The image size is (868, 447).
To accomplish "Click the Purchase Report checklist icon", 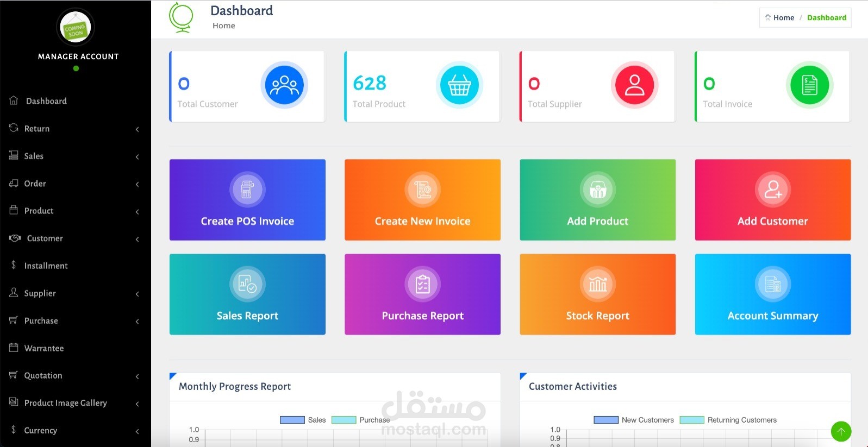I will click(x=422, y=284).
